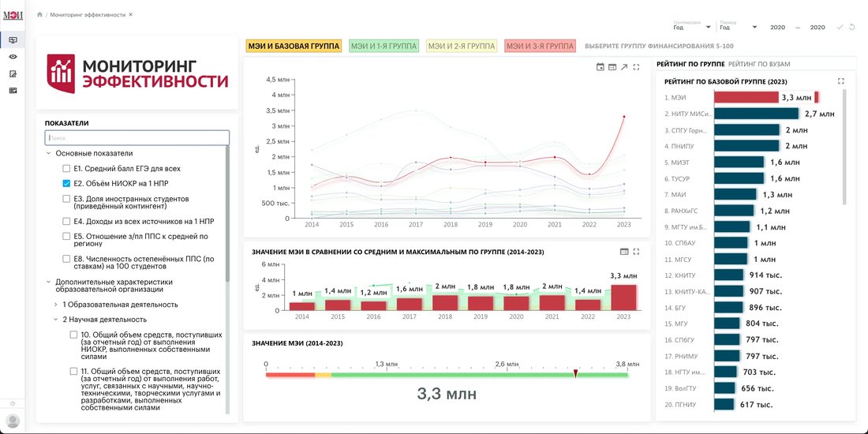Enable Е4. Доходы из всех источников checkbox
868x434 pixels.
click(66, 222)
